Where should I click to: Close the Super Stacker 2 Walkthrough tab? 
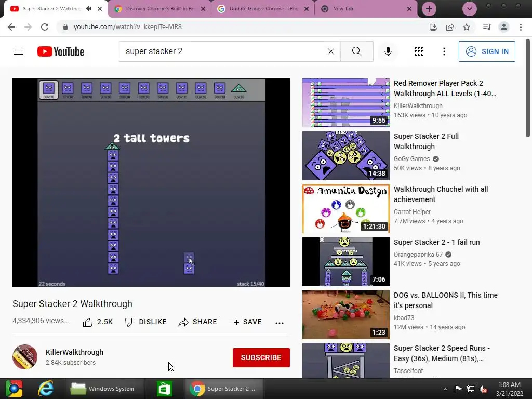click(100, 9)
